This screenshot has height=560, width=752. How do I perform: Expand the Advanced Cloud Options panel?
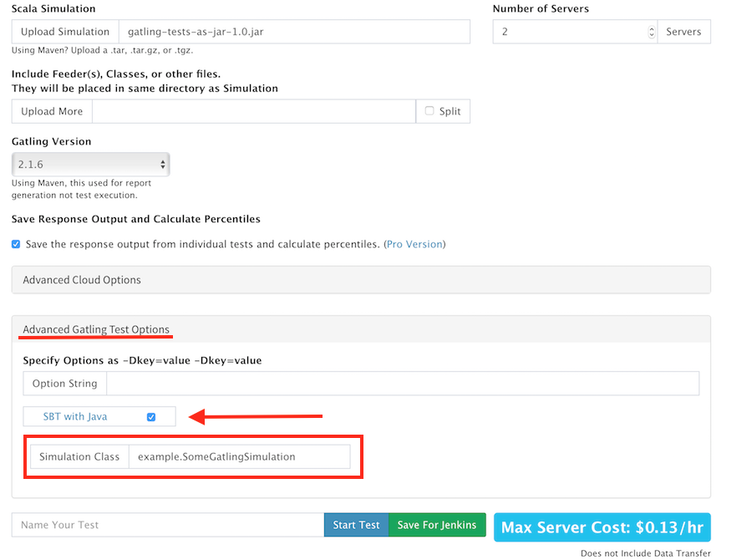coord(361,280)
